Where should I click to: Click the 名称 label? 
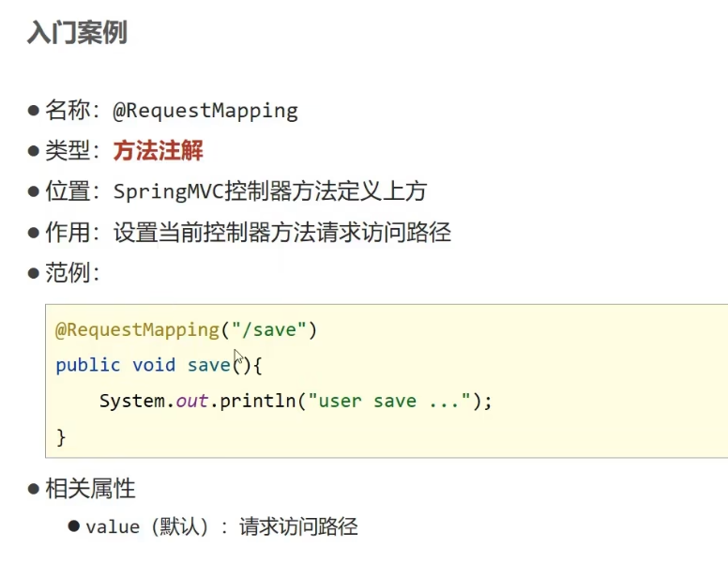click(x=68, y=111)
